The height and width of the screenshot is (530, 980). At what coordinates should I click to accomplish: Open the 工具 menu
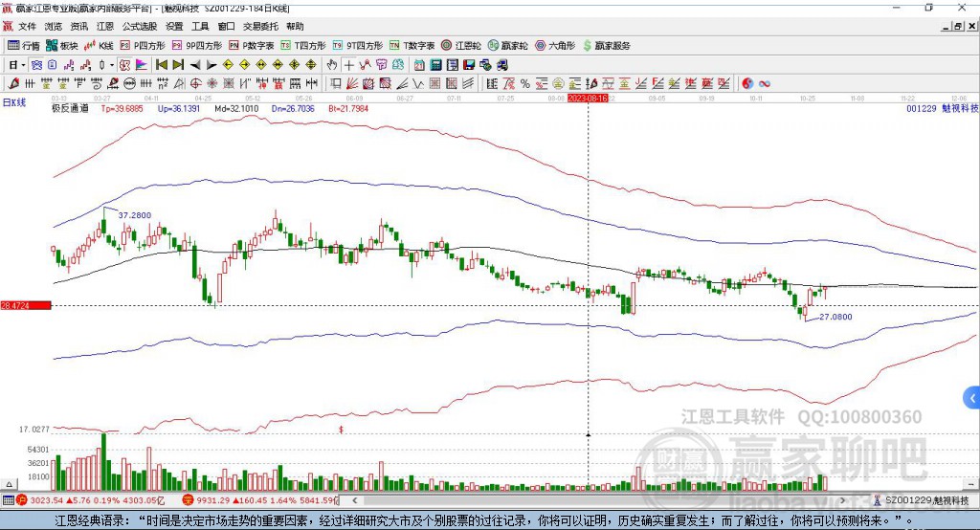[x=200, y=26]
